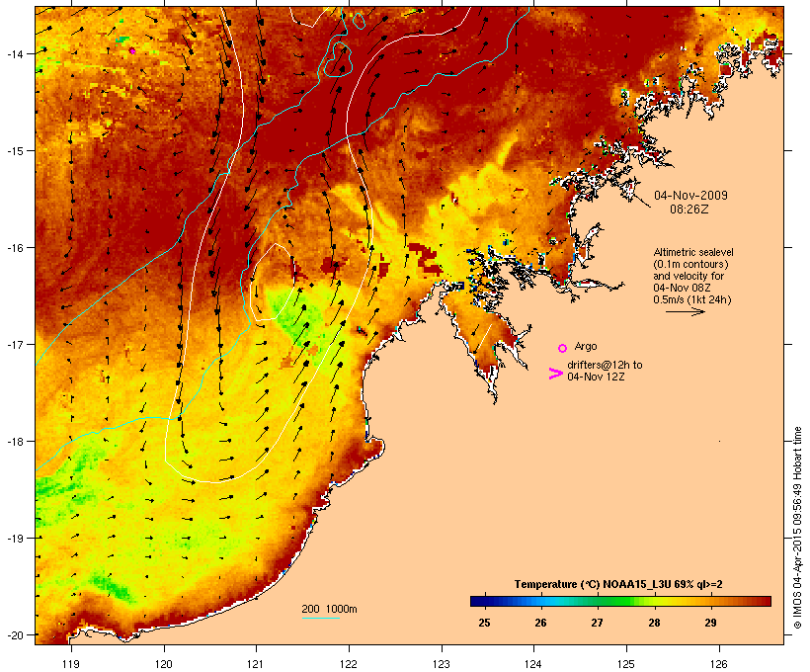Click the magenta drifter arrowhead legend symbol
Viewport: 810px width, 672px height.
coord(555,374)
